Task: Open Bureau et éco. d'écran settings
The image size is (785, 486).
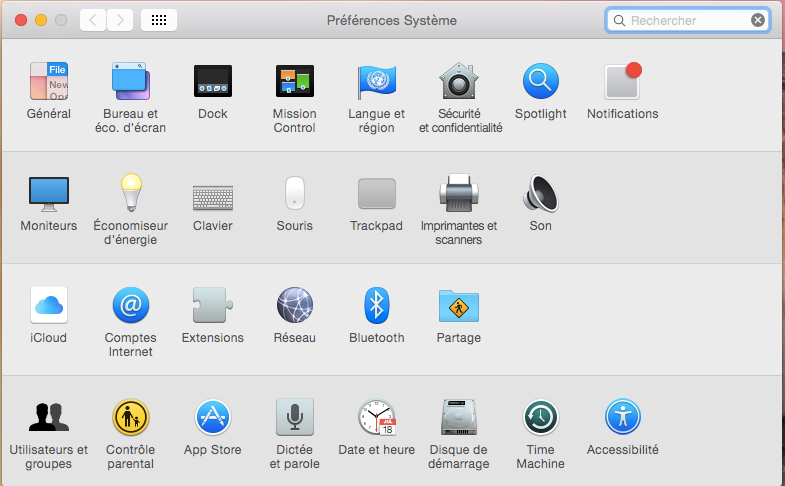Action: [x=130, y=81]
